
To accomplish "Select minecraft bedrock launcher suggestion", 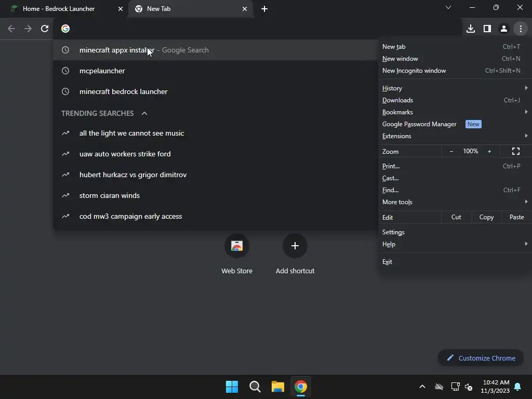I will coord(216,91).
